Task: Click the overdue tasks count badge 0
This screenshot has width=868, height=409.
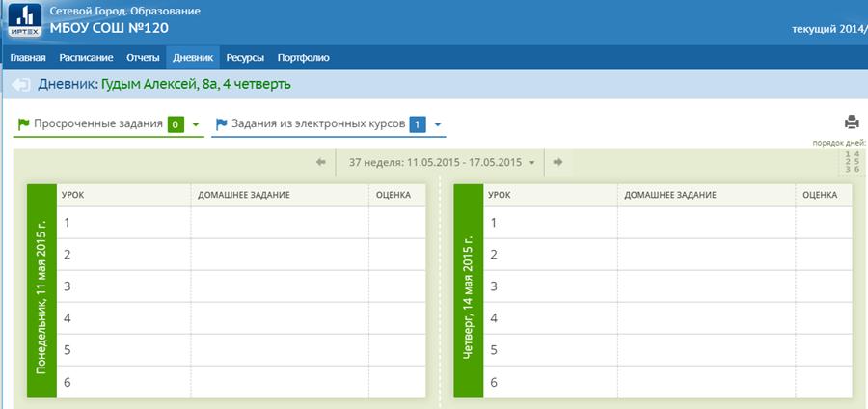Action: click(176, 125)
